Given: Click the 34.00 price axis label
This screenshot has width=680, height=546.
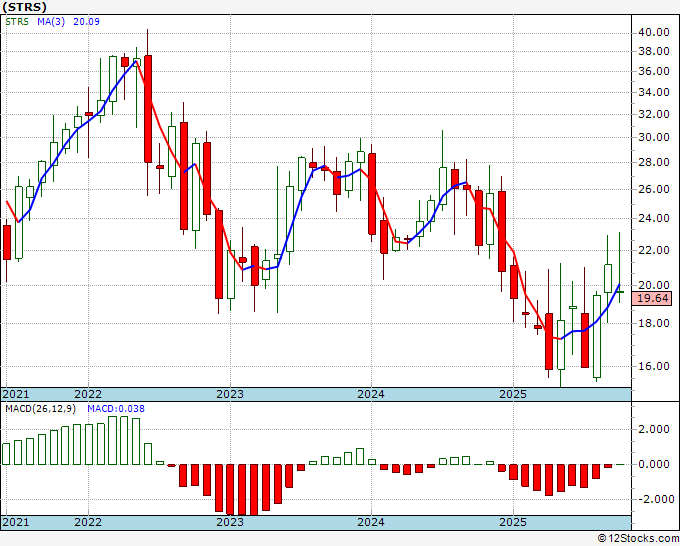Looking at the screenshot, I should [x=653, y=92].
